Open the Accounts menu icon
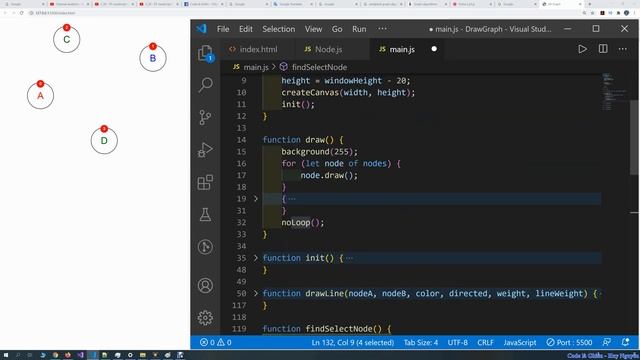Screen dimensions: 640x360 pos(205,285)
